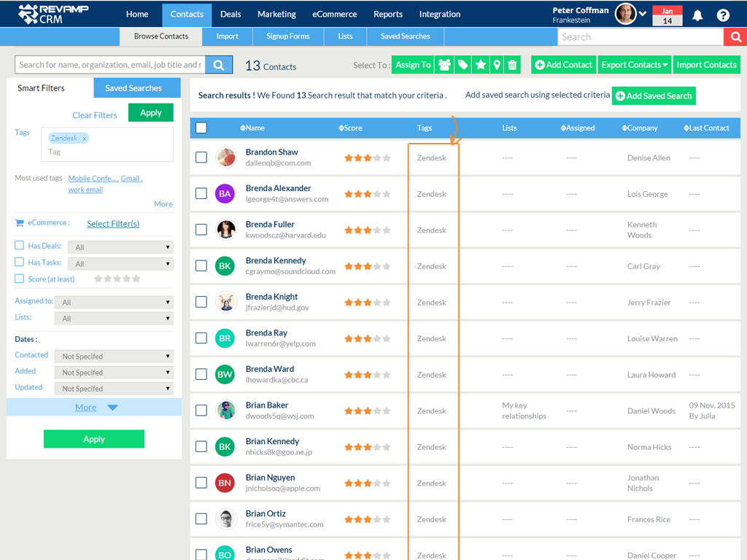
Task: Select Brandon Shaw's row checkbox
Action: [201, 157]
